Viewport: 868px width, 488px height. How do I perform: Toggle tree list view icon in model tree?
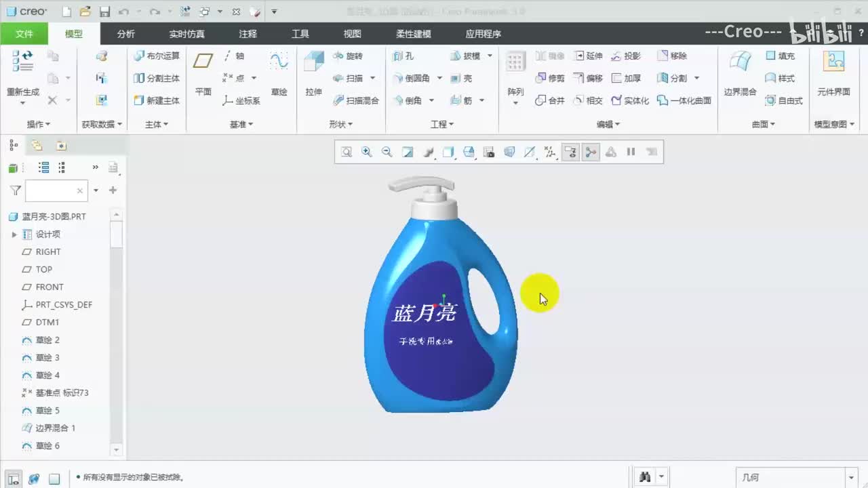44,167
